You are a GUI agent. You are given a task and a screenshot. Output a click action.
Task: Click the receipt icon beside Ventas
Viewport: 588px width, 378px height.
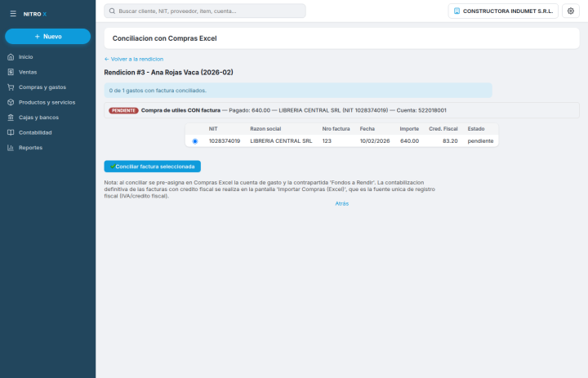(11, 72)
